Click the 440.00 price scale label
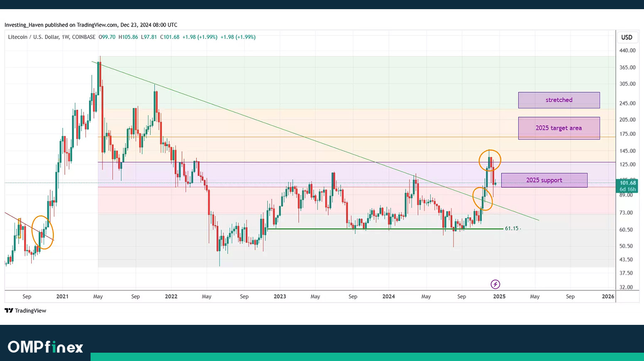This screenshot has height=361, width=644. click(627, 50)
